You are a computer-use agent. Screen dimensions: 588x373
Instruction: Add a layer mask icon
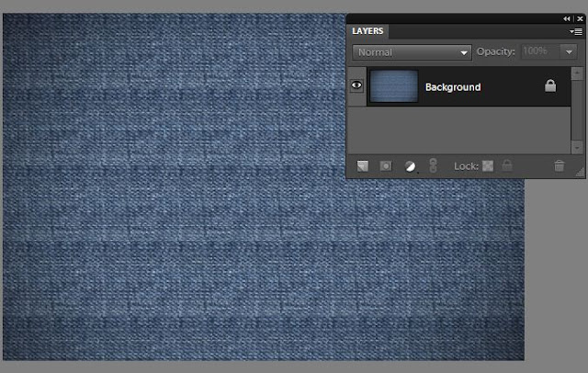coord(386,166)
